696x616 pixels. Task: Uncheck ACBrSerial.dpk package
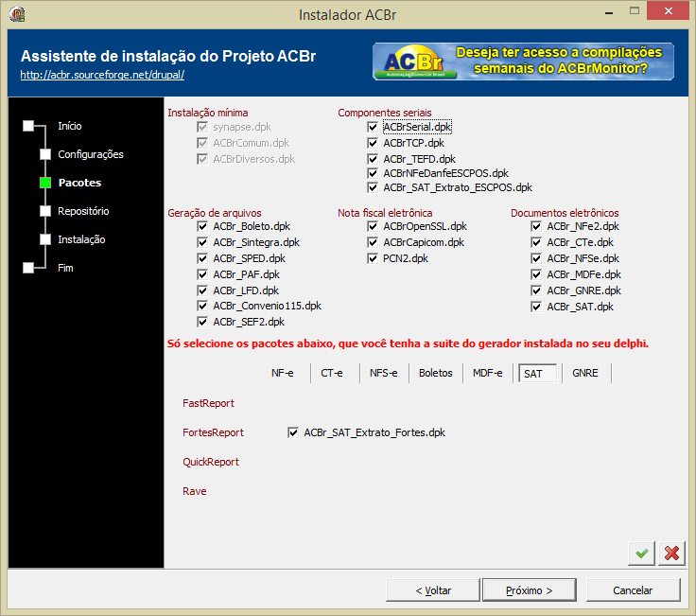click(x=373, y=127)
